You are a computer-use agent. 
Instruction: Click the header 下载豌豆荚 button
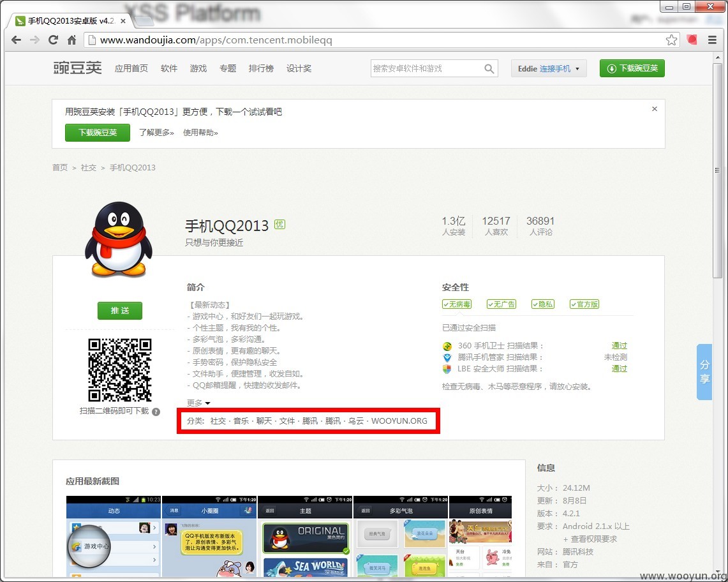pos(632,68)
